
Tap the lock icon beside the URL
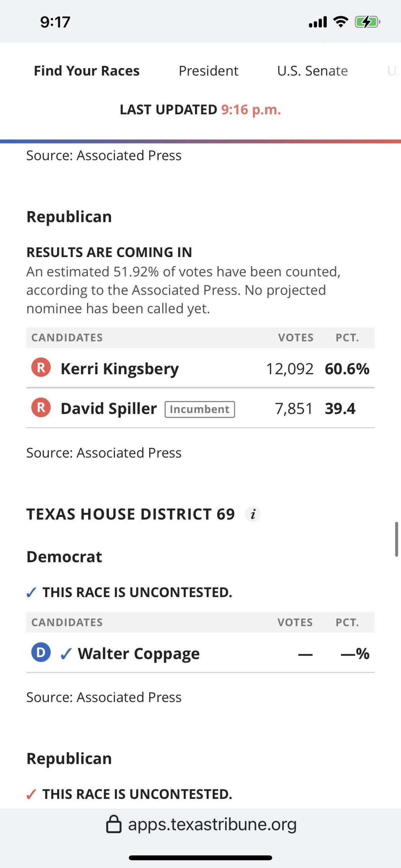pyautogui.click(x=114, y=824)
